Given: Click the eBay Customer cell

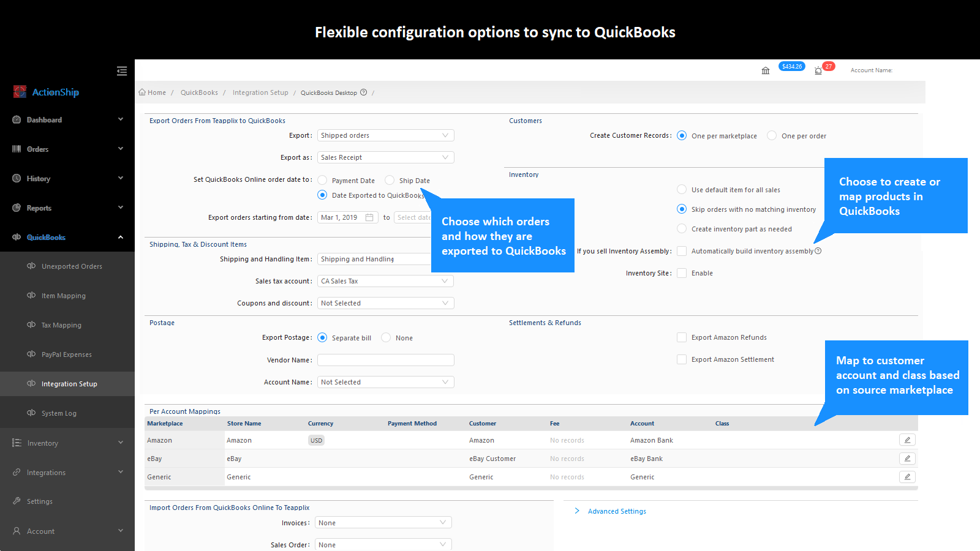Looking at the screenshot, I should 492,459.
